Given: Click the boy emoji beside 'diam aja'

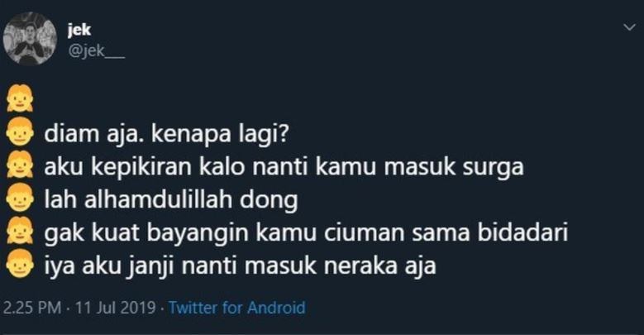Looking at the screenshot, I should (20, 132).
